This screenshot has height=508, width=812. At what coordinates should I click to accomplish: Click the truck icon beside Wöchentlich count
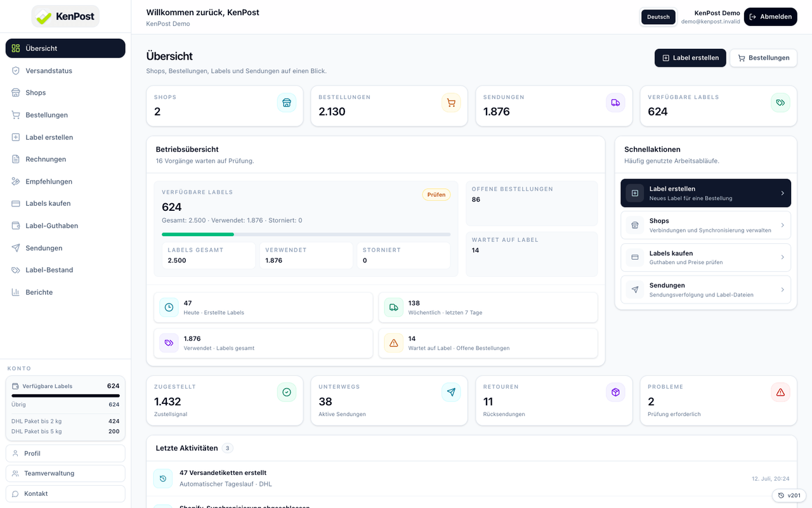pyautogui.click(x=394, y=307)
